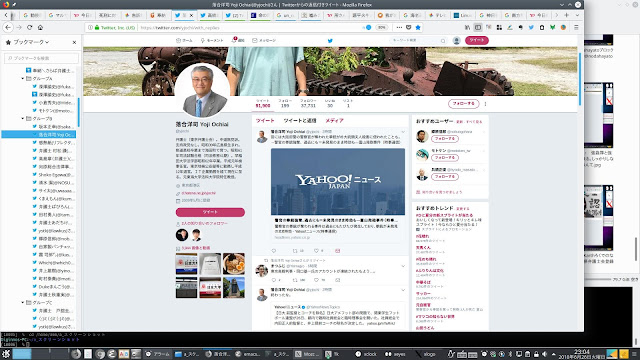The width and height of the screenshot is (640, 360).
Task: Open Twitter notifications (通知) nav item
Action: [x=238, y=40]
